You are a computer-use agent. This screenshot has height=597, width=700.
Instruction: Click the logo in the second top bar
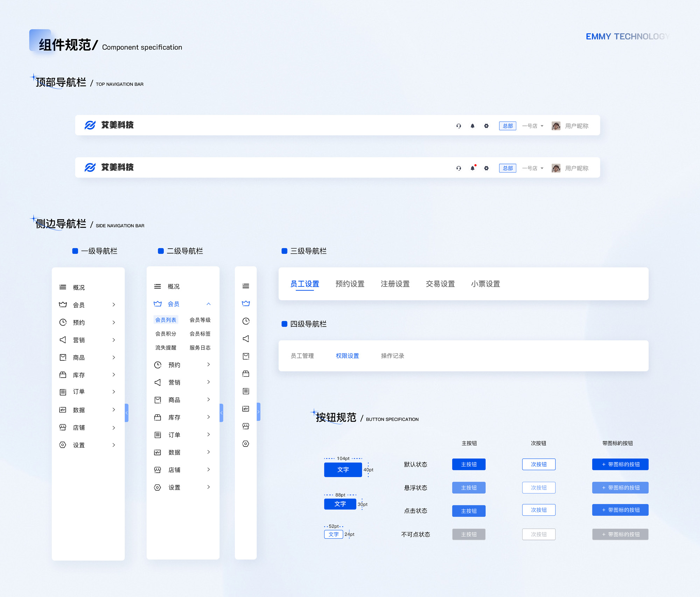tap(109, 167)
